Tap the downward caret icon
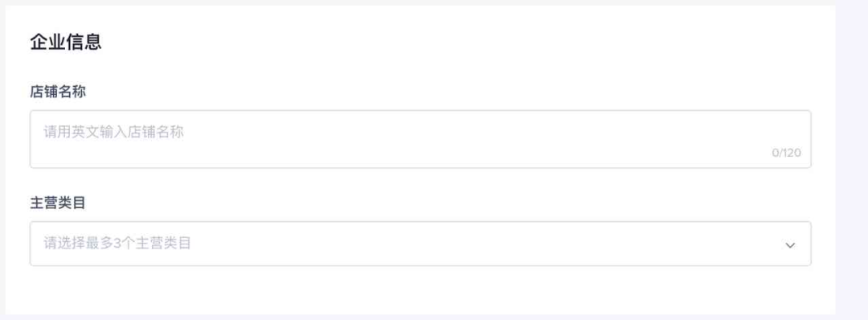The image size is (868, 320). [x=790, y=244]
